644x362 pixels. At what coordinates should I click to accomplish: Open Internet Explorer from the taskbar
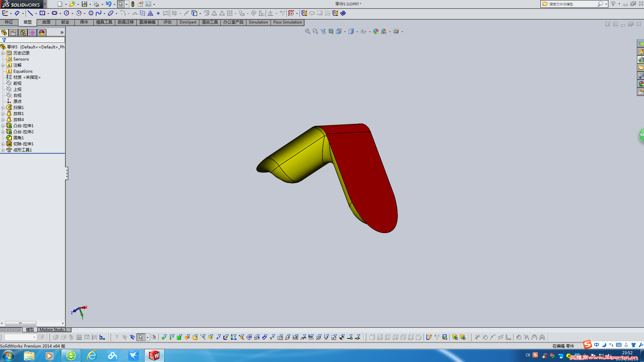[91, 356]
